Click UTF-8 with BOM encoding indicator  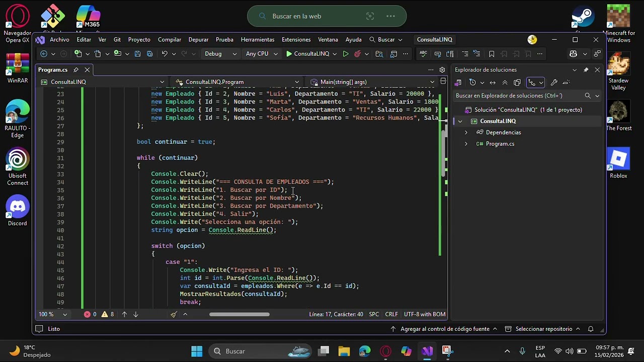point(425,314)
